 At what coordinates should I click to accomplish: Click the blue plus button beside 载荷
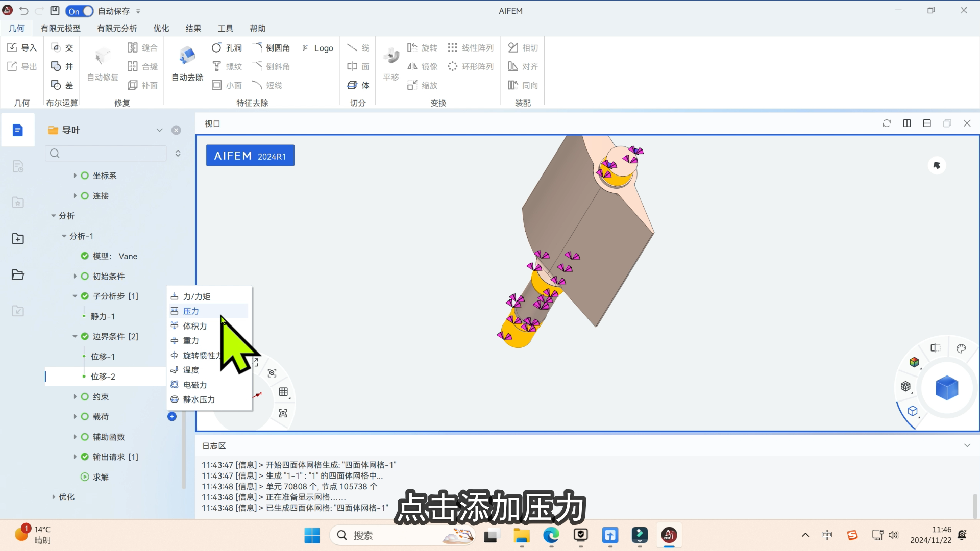pyautogui.click(x=172, y=417)
